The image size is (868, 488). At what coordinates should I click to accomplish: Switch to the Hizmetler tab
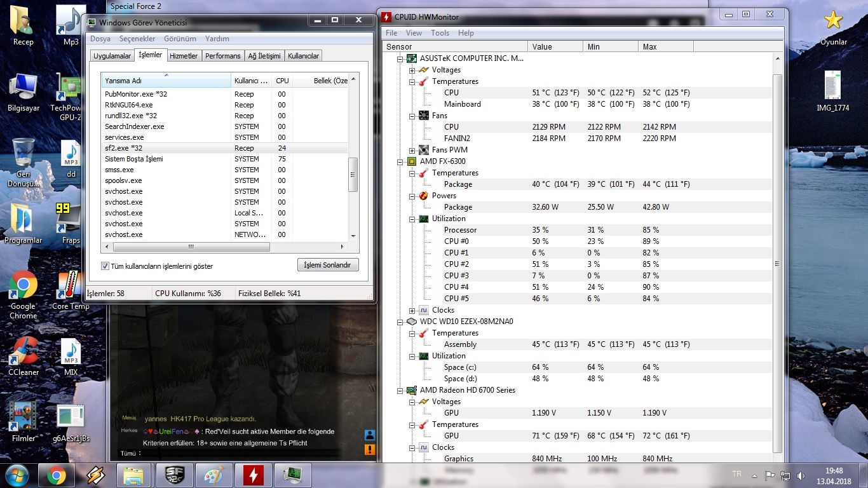point(184,56)
